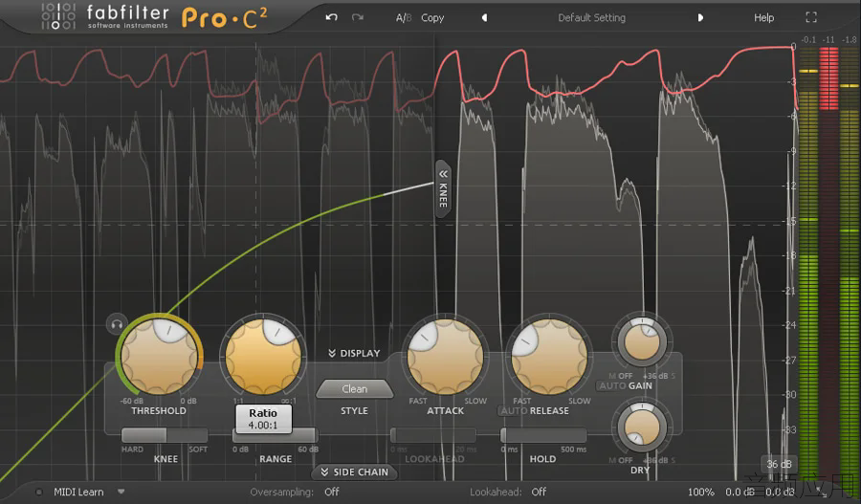Click the Range slider
This screenshot has width=861, height=504.
[275, 435]
